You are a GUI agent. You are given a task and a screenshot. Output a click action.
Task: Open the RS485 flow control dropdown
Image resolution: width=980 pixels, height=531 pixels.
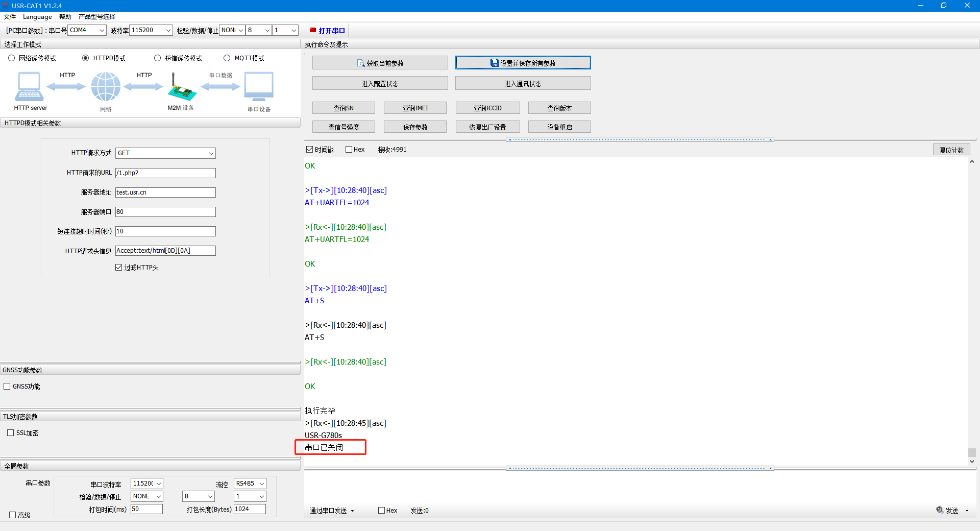tap(262, 484)
